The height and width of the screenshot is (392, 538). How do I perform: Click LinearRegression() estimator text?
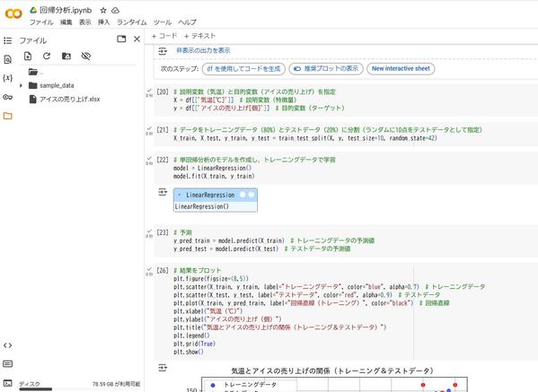tap(202, 206)
